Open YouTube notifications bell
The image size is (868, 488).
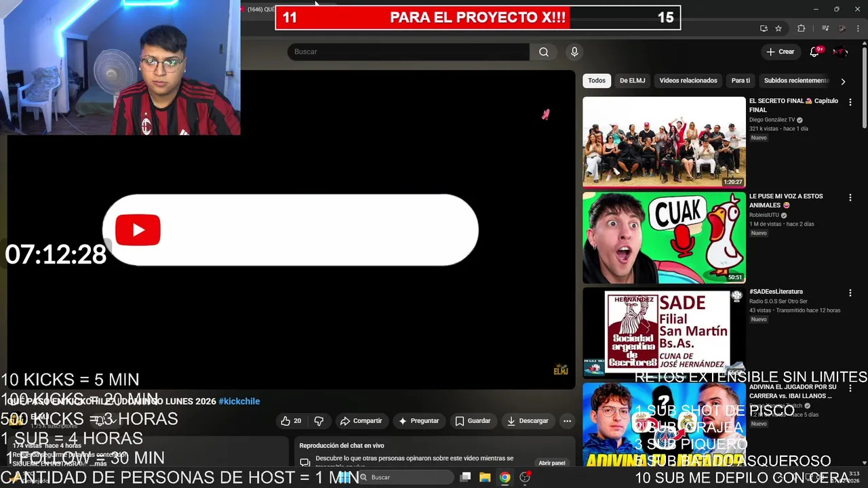814,52
